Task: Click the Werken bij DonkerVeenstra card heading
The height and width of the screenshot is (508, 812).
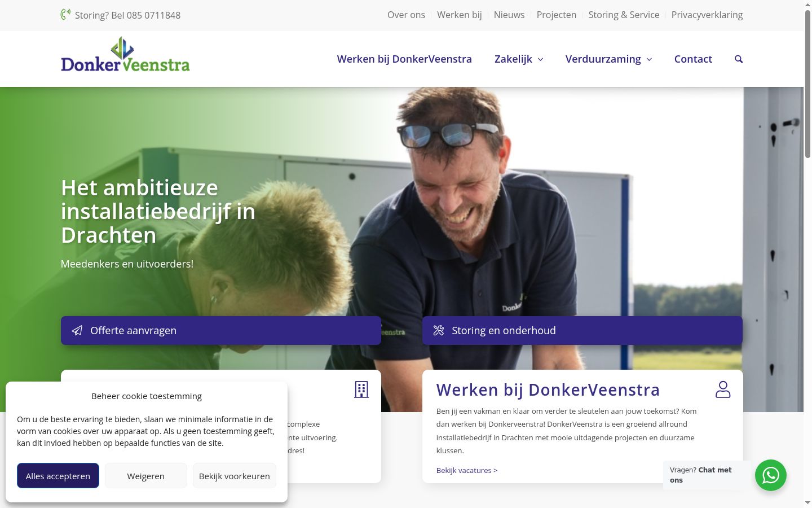Action: coord(548,390)
